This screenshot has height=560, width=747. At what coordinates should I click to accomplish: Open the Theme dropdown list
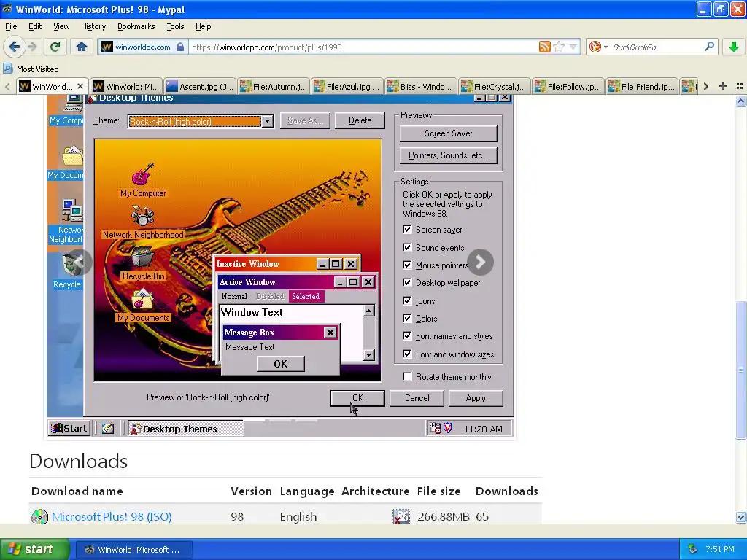pyautogui.click(x=268, y=121)
